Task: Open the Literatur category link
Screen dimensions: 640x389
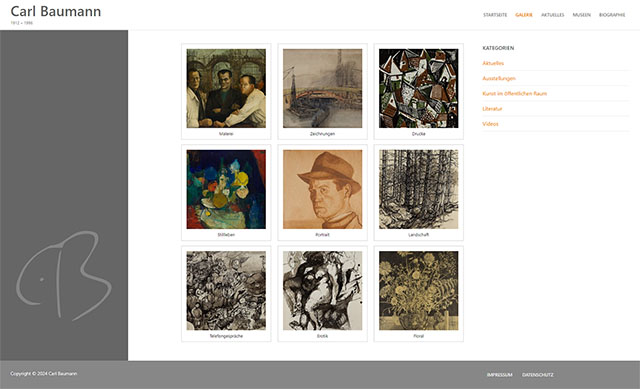Action: click(x=492, y=109)
